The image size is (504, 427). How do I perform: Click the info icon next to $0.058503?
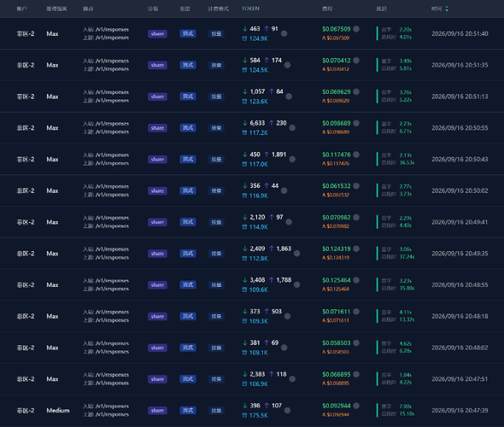pyautogui.click(x=356, y=342)
